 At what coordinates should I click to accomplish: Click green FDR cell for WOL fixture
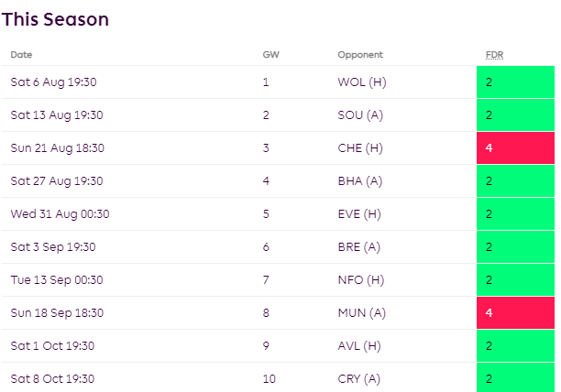point(515,82)
